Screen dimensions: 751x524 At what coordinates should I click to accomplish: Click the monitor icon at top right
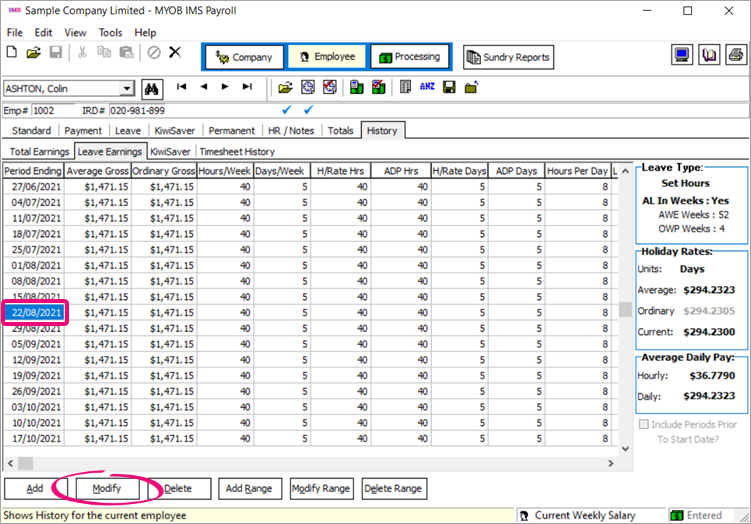[x=682, y=56]
